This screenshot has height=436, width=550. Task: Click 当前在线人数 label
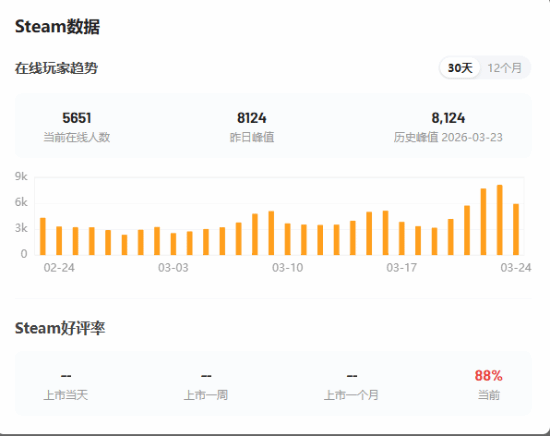click(x=76, y=137)
